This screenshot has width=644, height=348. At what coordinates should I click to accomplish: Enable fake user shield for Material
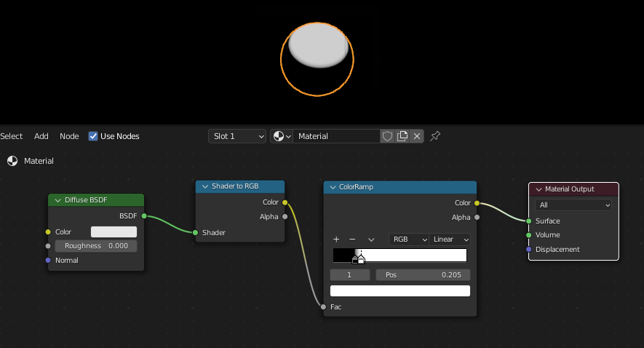tap(387, 136)
